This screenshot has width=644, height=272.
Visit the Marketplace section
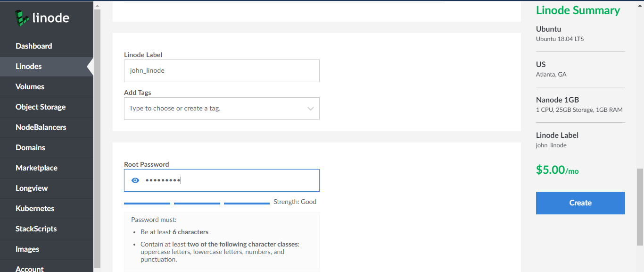coord(36,168)
